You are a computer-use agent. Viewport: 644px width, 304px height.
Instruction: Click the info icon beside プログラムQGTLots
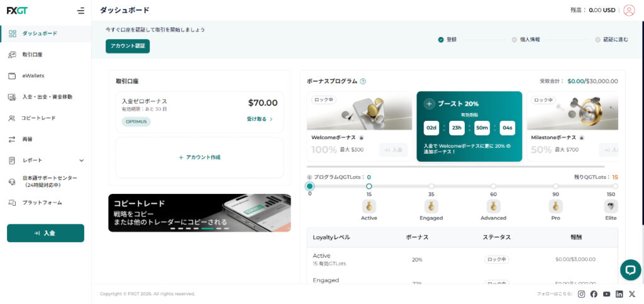(x=309, y=177)
